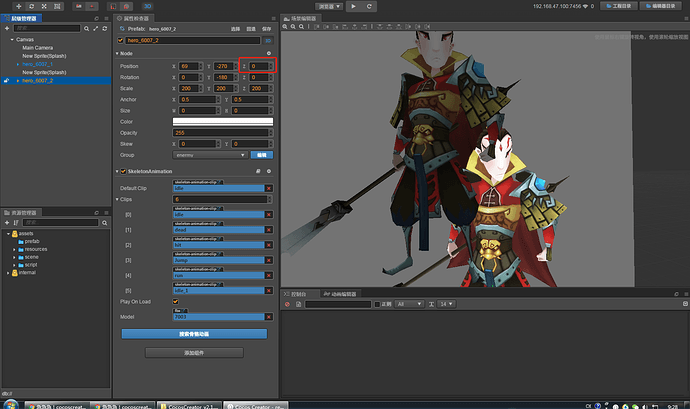Image resolution: width=690 pixels, height=409 pixels.
Task: Click the Position Z input field
Action: click(260, 65)
